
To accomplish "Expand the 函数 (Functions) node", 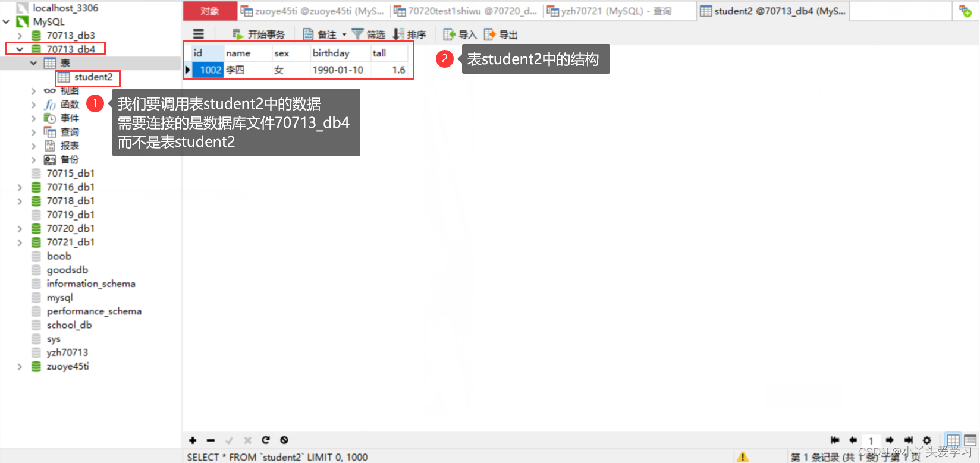I will click(33, 105).
